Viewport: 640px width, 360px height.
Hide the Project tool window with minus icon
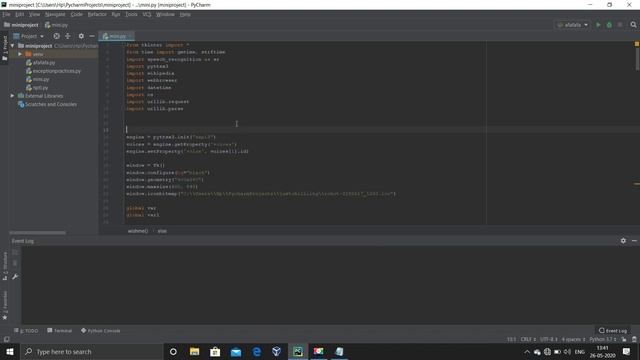point(92,36)
